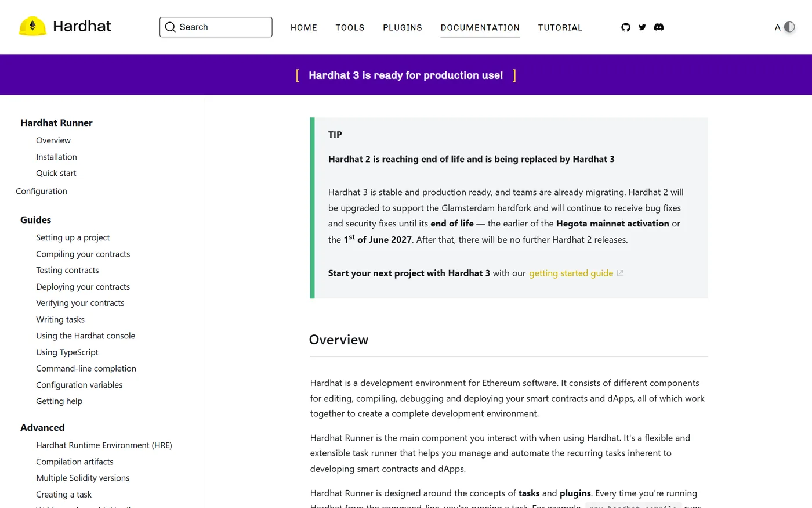Screen dimensions: 812x508
Task: Open the Installation sidebar page
Action: pyautogui.click(x=56, y=157)
